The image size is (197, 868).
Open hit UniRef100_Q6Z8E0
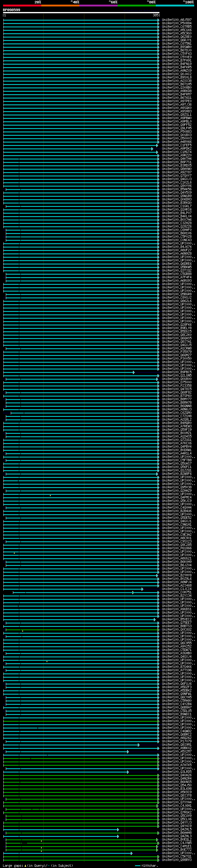[x=177, y=37]
